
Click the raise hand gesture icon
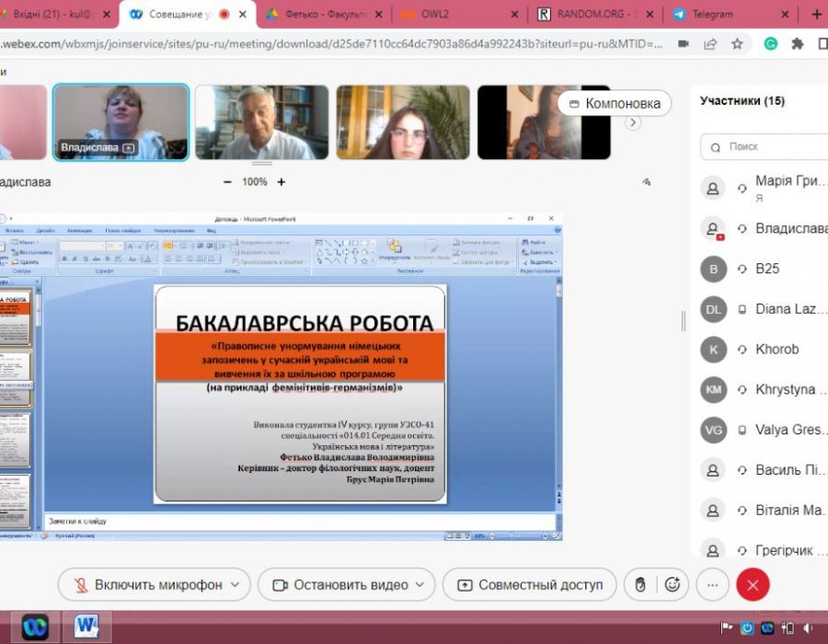pos(640,584)
